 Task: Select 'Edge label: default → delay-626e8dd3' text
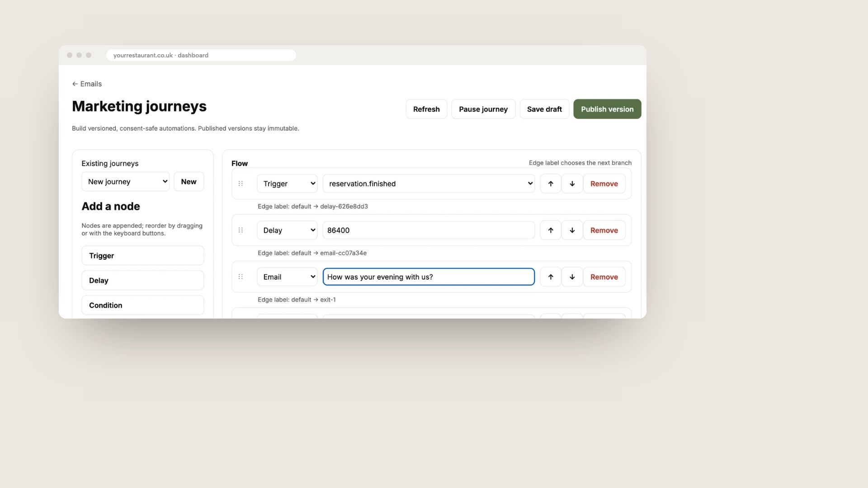tap(313, 206)
